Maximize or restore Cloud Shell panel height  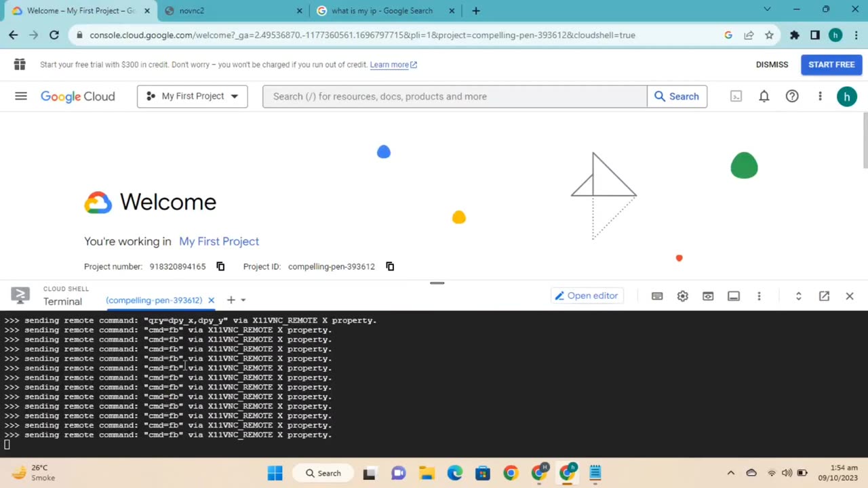pyautogui.click(x=799, y=296)
